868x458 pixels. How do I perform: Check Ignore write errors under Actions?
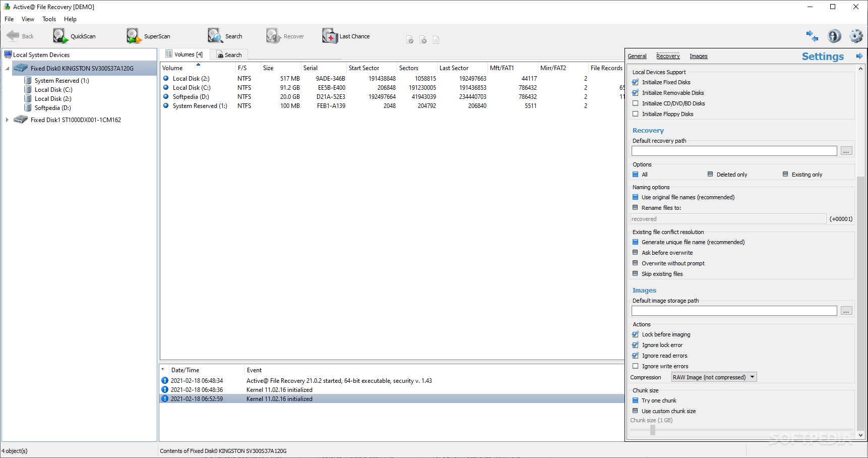pos(635,366)
